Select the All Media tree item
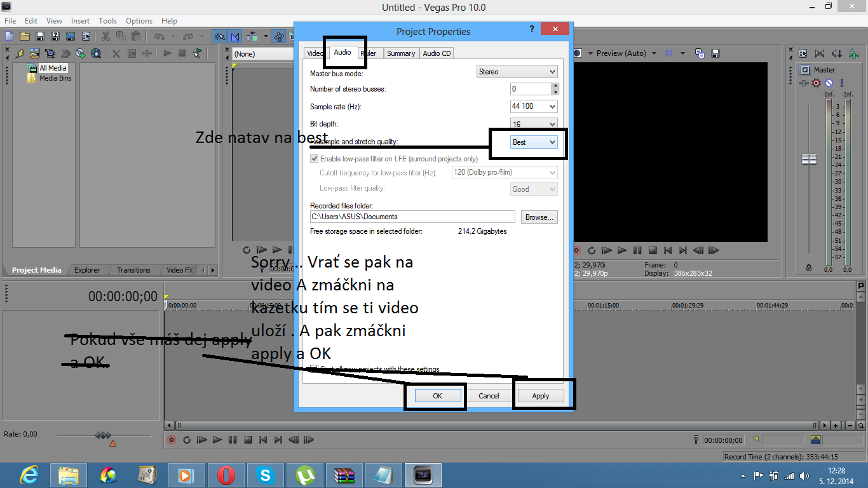 coord(53,68)
